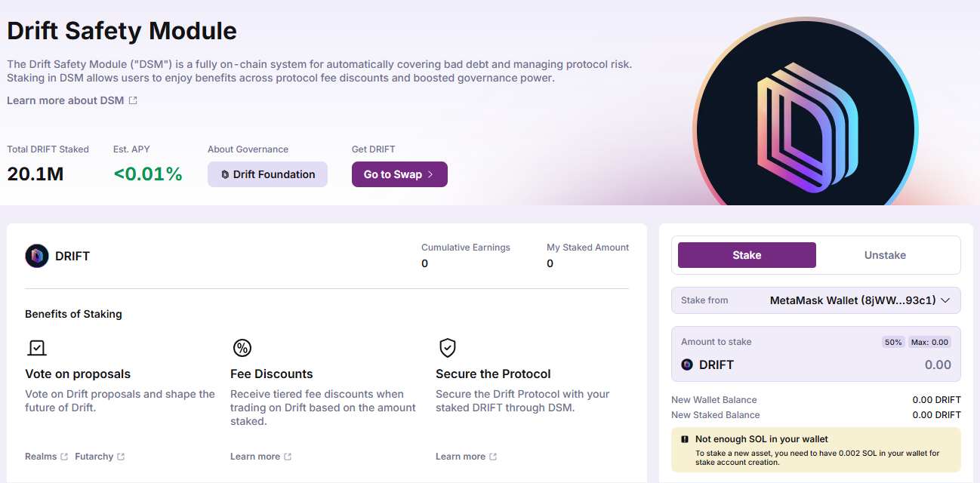Click the warning icon in Not enough SOL banner
The image size is (980, 483).
coord(683,438)
